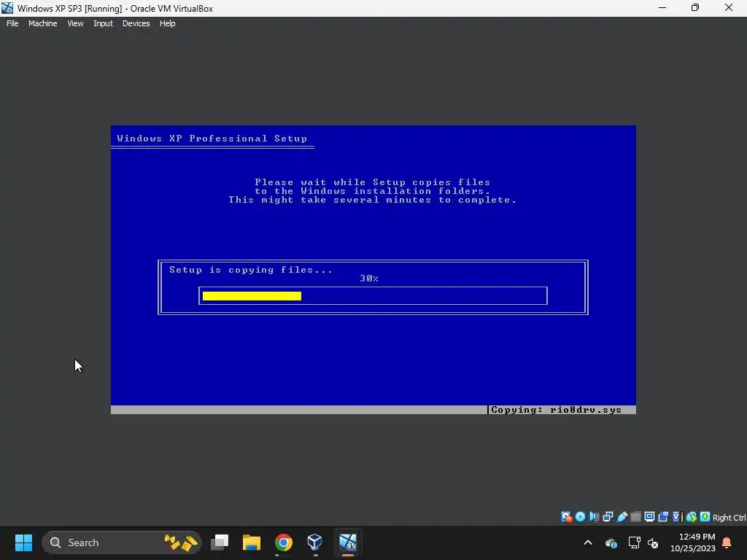Click the optical disk indicator in status bar

(x=580, y=517)
